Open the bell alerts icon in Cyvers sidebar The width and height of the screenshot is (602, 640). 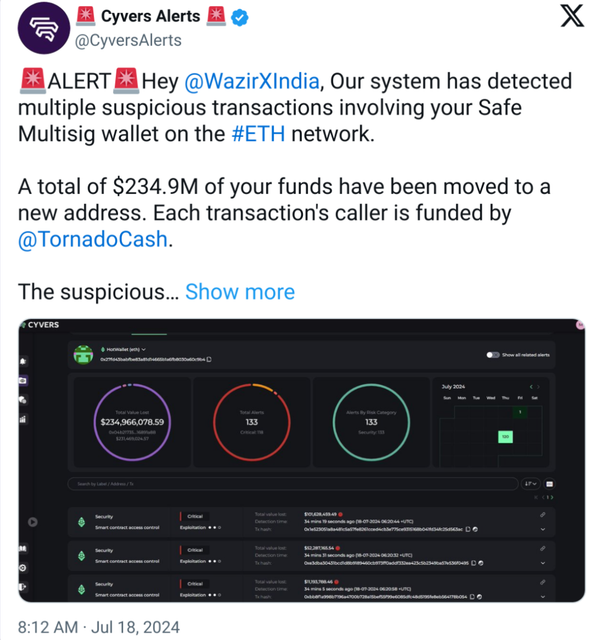pos(23,361)
